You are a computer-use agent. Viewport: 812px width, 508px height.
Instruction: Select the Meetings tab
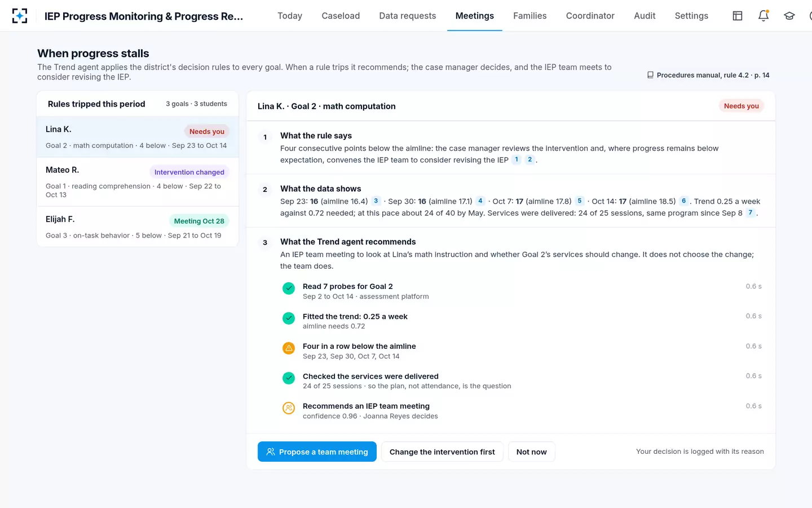point(475,16)
